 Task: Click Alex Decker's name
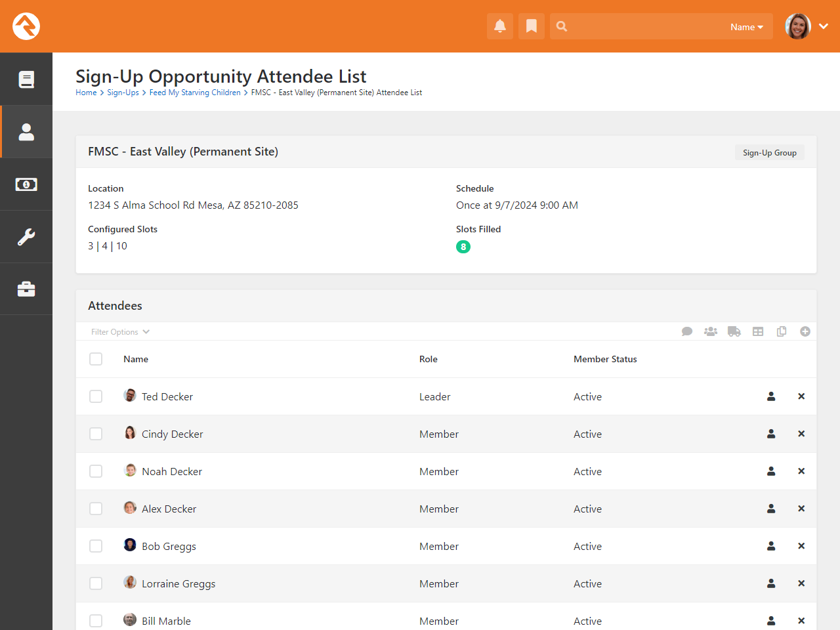click(169, 509)
